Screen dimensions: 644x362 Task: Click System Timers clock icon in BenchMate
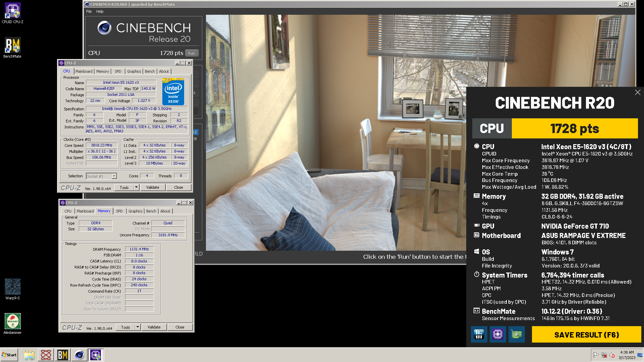(477, 275)
